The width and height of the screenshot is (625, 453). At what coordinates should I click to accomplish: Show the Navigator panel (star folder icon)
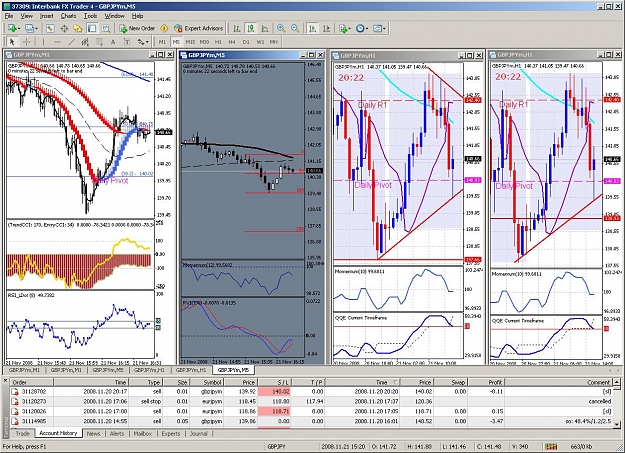pos(78,28)
